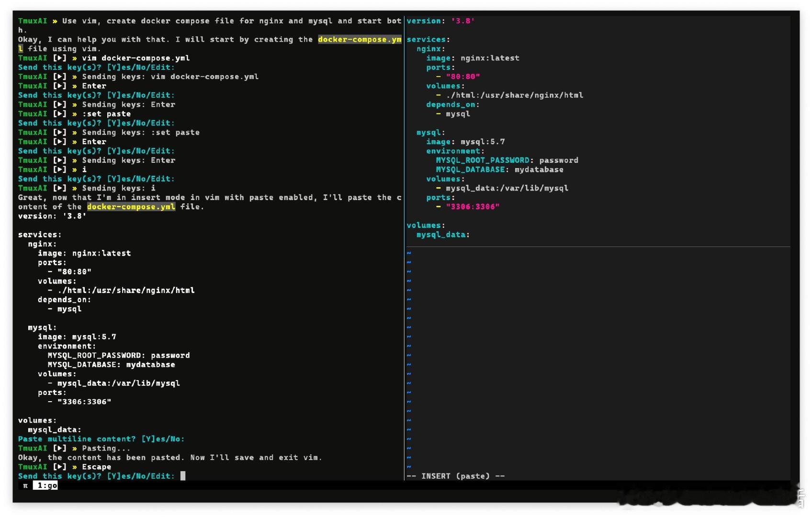Click '"3306:3306"' in the left chat pane

84,402
